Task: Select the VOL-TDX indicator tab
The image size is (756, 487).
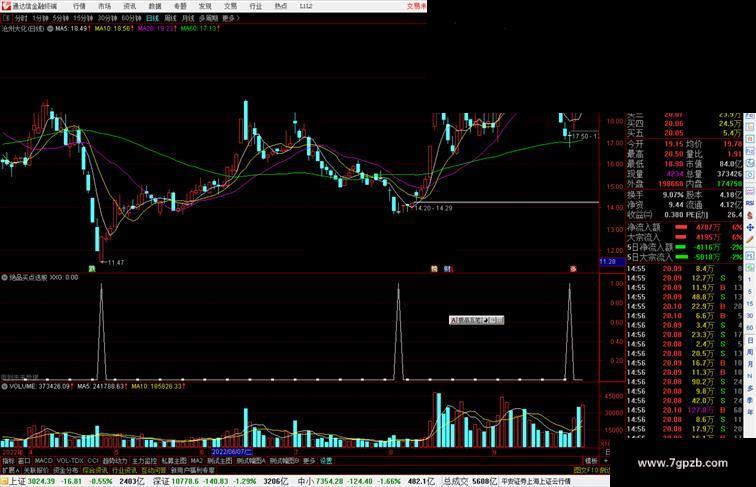Action: tap(70, 461)
